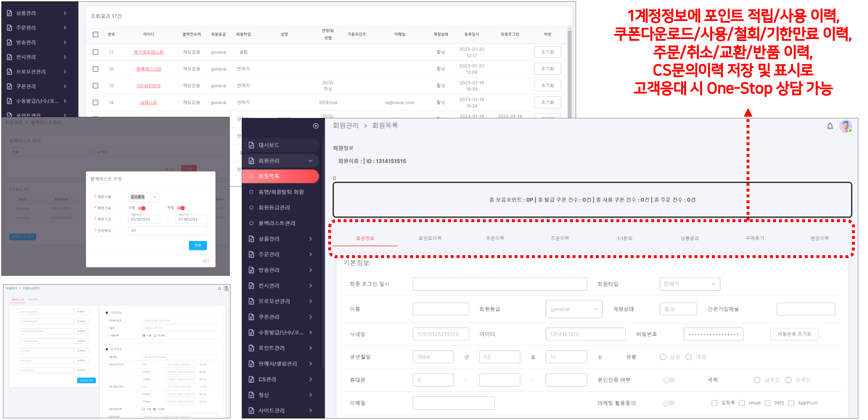
Task: Click the 사이트관리 document icon
Action: point(251,410)
